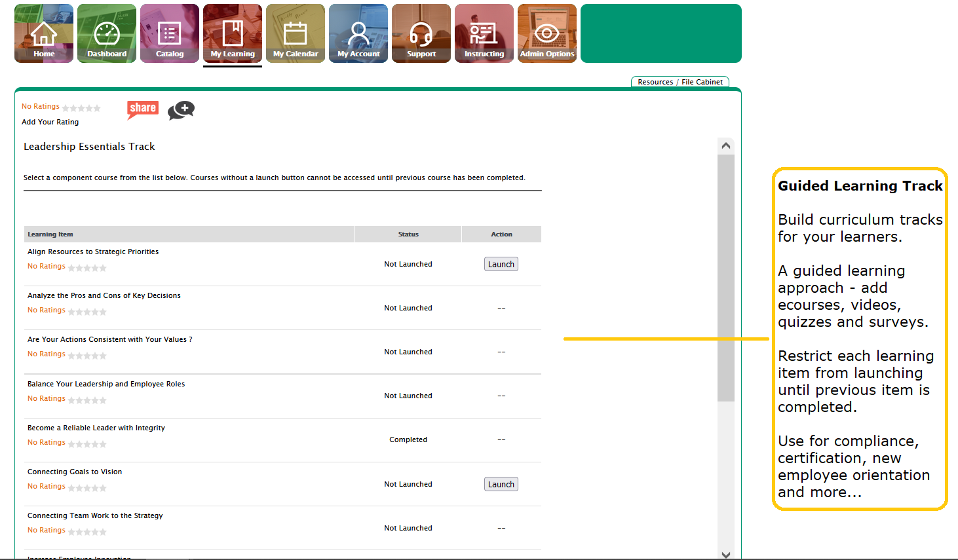958x560 pixels.
Task: Launch Connecting Goals to Vision course
Action: coord(501,484)
